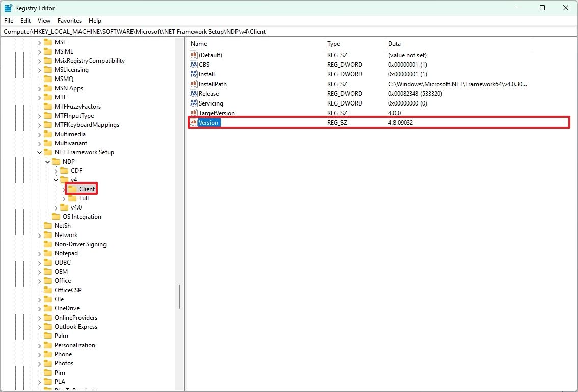Click the REG_DWORD icon next to Release

click(193, 93)
